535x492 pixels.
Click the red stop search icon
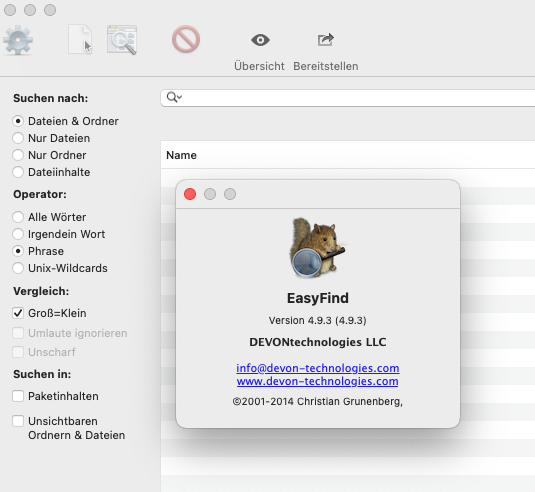[x=186, y=39]
